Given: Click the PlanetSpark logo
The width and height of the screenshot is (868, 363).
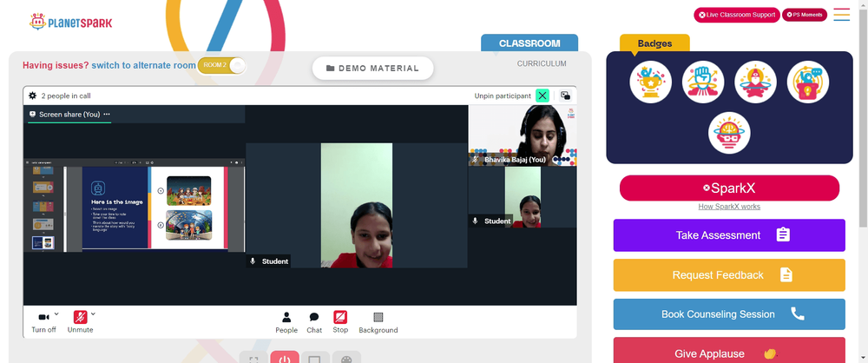Looking at the screenshot, I should click(71, 23).
